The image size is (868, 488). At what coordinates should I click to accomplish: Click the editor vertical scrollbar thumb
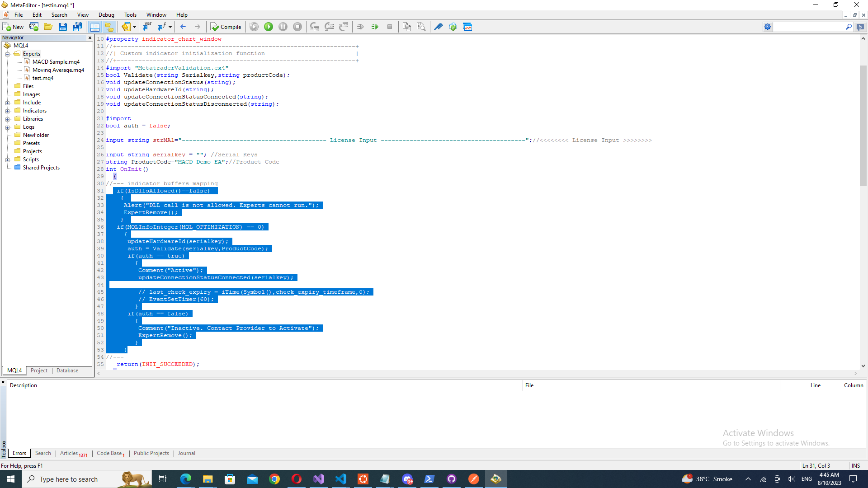(x=863, y=126)
